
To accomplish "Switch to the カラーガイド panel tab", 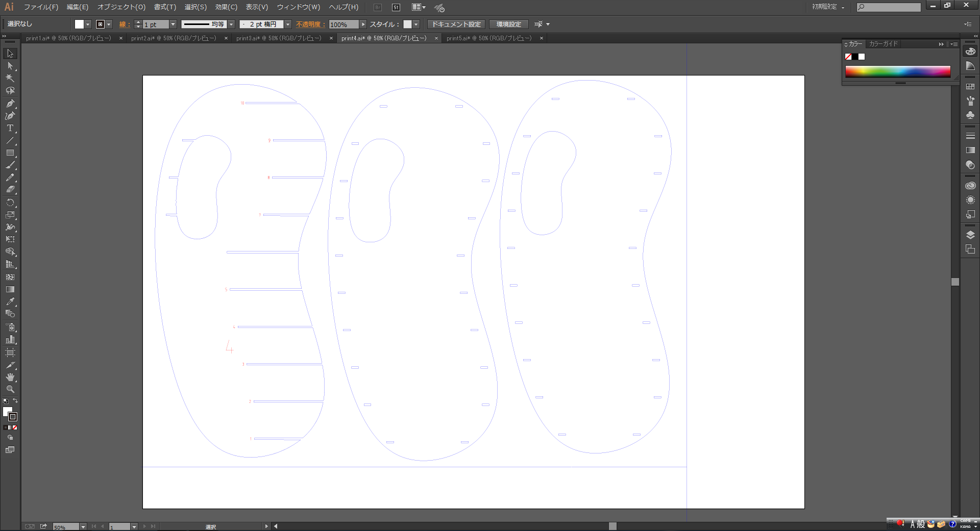I will click(x=883, y=44).
